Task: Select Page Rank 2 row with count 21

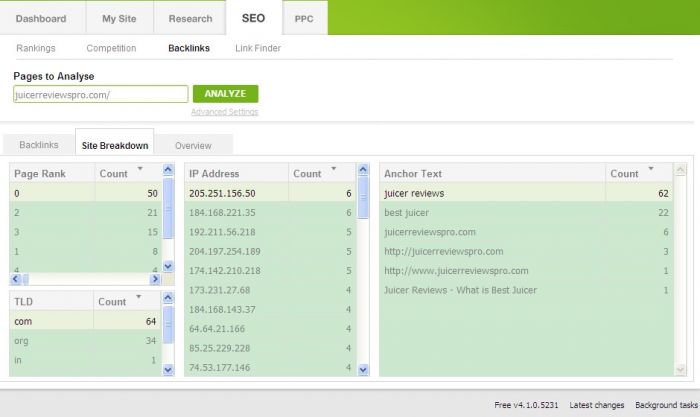Action: click(86, 213)
